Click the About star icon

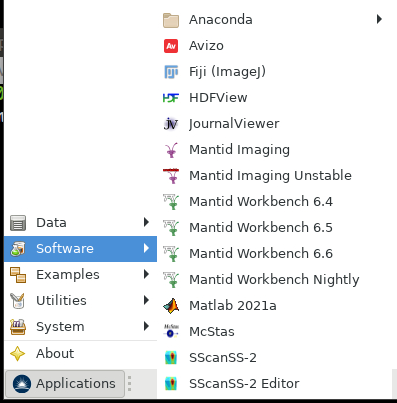click(x=17, y=354)
